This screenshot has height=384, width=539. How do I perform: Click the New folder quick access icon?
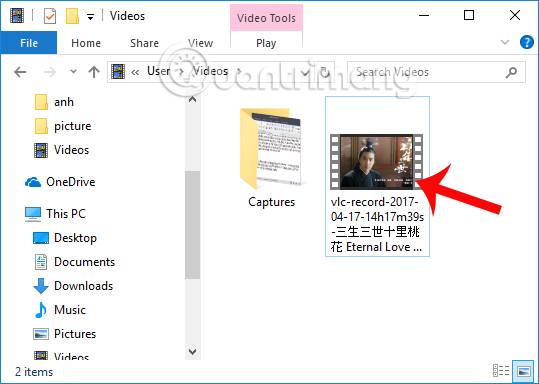[72, 16]
